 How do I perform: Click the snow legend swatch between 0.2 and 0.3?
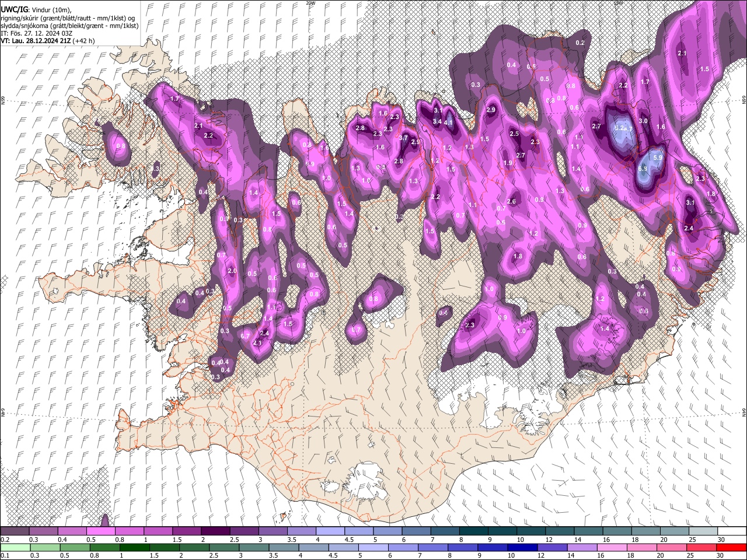coord(15,531)
